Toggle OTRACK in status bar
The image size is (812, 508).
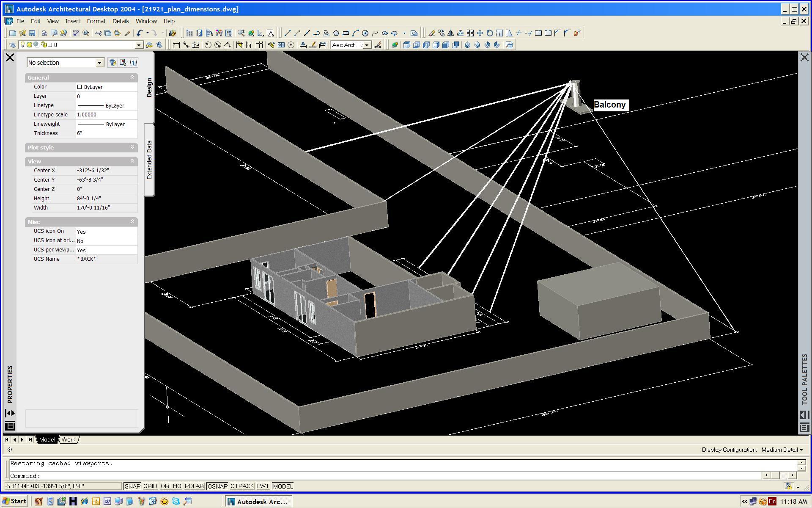[x=242, y=486]
